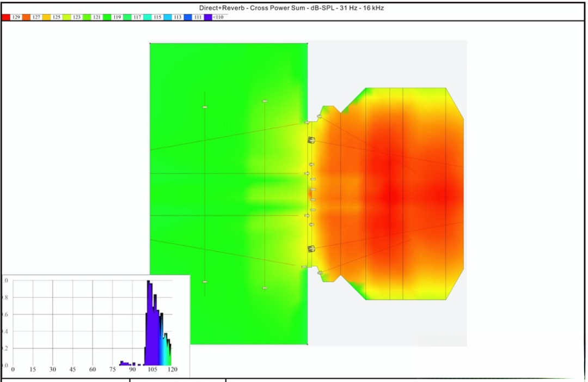Select the green 119 dB legend swatch

107,17
